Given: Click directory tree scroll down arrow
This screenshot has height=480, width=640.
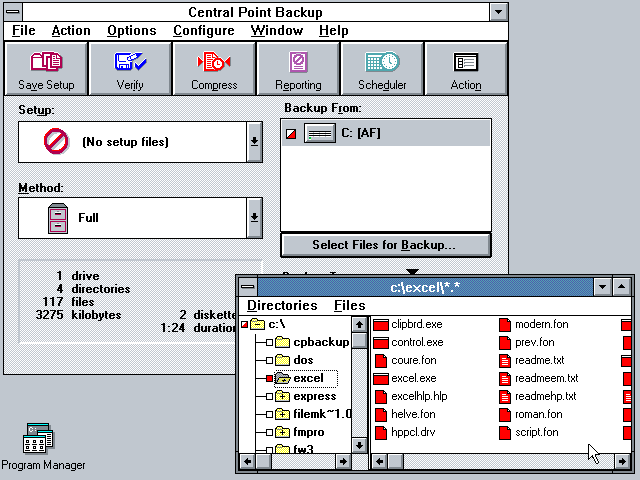Looking at the screenshot, I should [359, 445].
